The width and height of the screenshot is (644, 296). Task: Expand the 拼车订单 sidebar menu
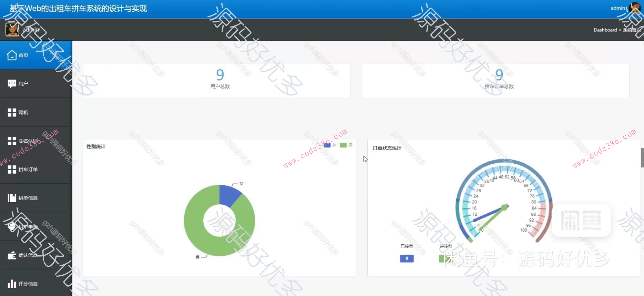tap(36, 169)
